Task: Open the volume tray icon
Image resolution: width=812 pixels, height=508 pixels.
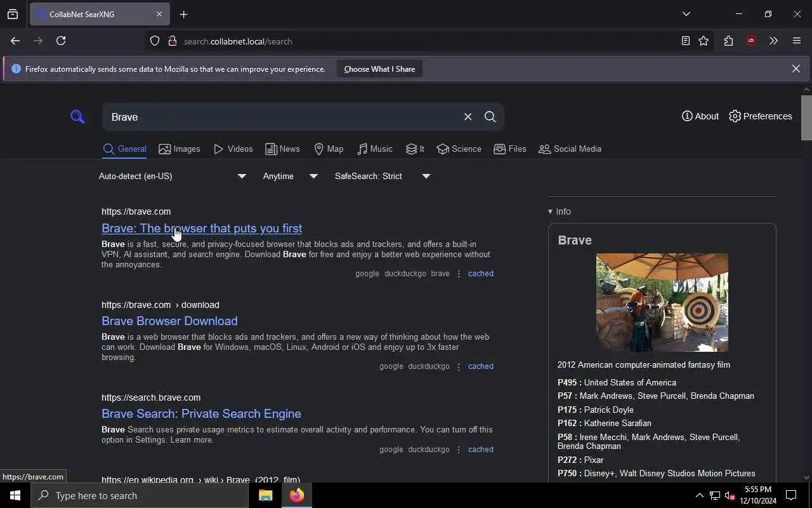Action: (730, 496)
